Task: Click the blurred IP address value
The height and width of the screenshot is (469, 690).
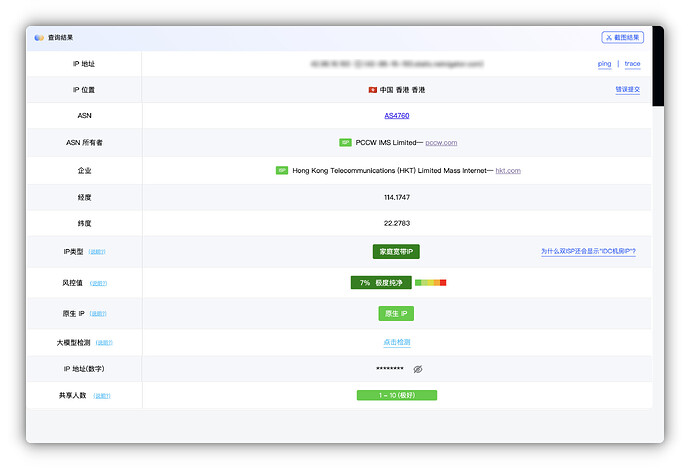Action: (396, 64)
